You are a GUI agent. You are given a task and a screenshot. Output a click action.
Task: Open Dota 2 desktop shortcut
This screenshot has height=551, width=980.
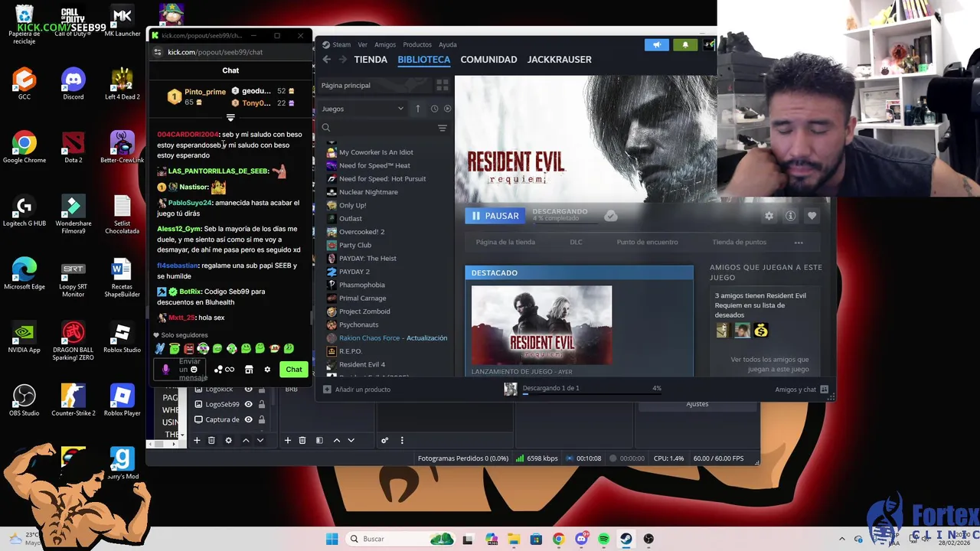tap(73, 146)
